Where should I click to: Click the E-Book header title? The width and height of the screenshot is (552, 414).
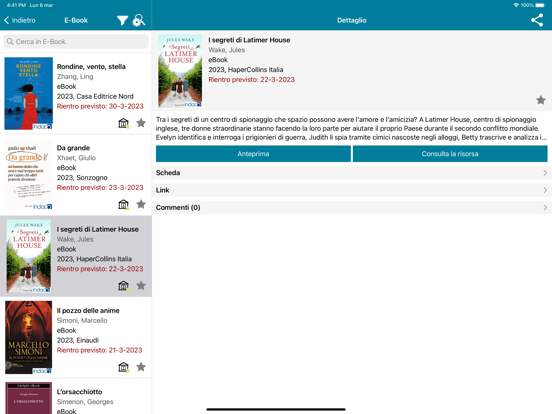click(x=76, y=20)
